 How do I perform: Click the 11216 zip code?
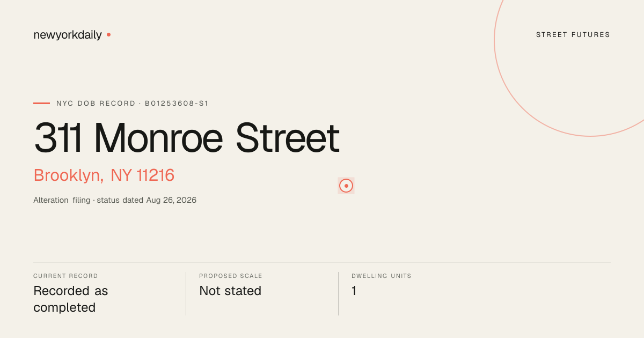[156, 175]
